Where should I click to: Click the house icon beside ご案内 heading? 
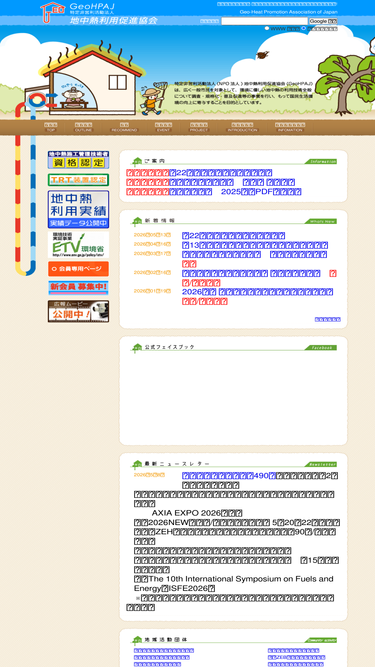pyautogui.click(x=137, y=162)
